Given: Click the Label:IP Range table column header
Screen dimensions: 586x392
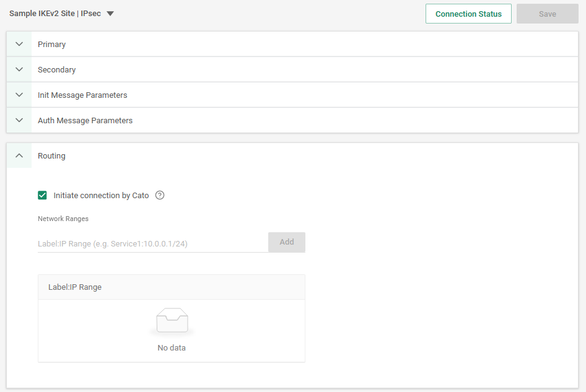Looking at the screenshot, I should click(75, 287).
